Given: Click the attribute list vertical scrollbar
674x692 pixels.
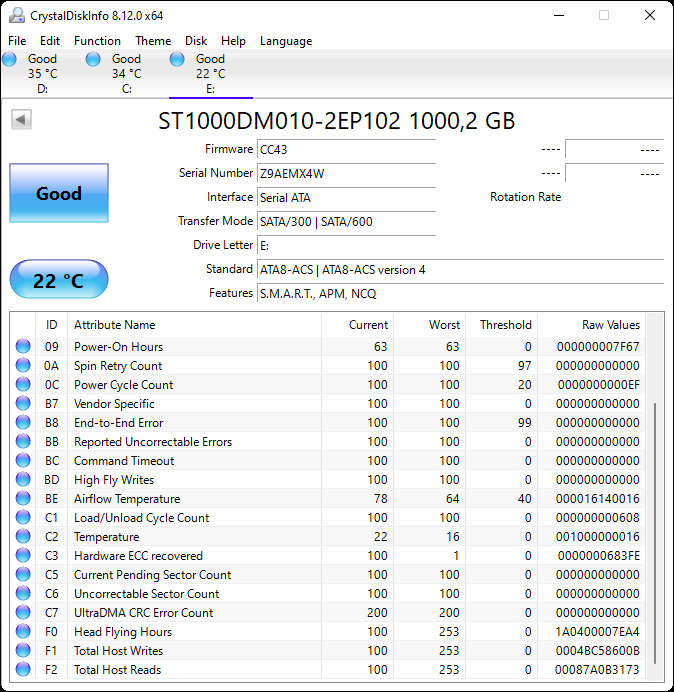Looking at the screenshot, I should 655,532.
